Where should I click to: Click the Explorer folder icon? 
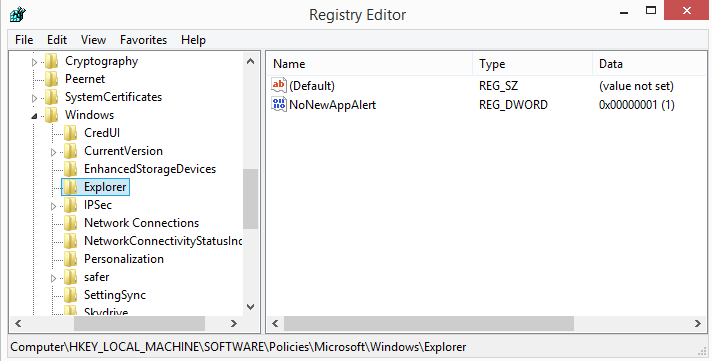(70, 187)
